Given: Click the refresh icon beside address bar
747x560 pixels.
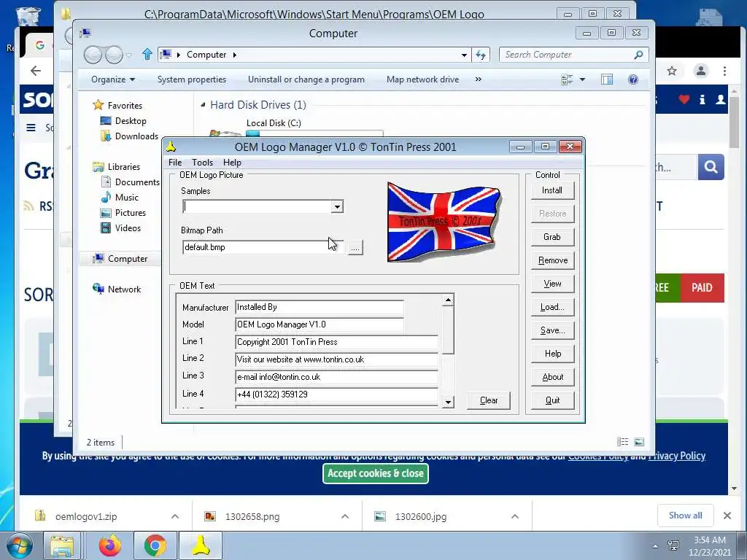Looking at the screenshot, I should coord(481,55).
